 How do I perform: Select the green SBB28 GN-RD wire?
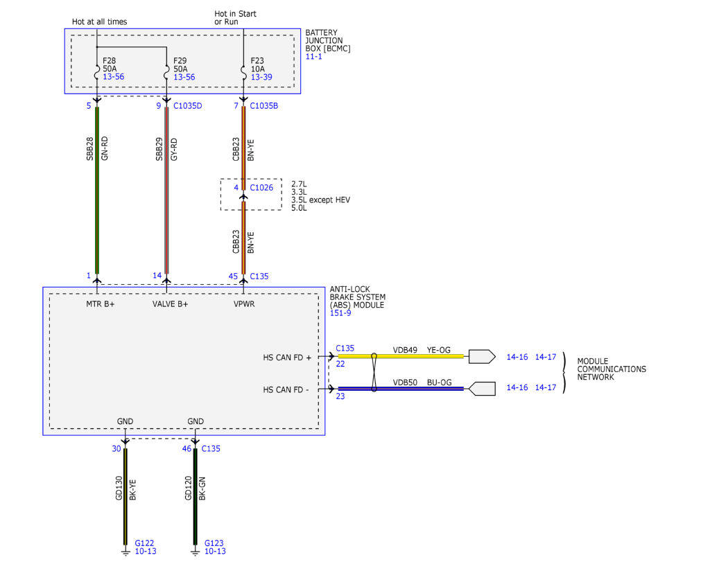point(97,191)
